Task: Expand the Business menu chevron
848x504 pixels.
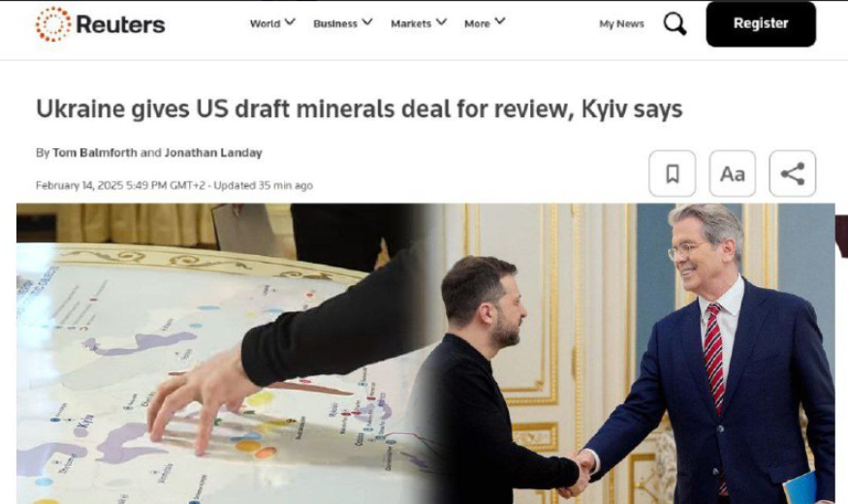Action: pyautogui.click(x=367, y=22)
